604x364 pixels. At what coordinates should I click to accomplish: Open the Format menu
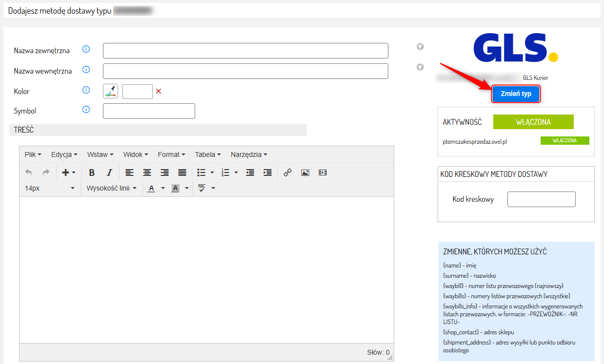(171, 154)
